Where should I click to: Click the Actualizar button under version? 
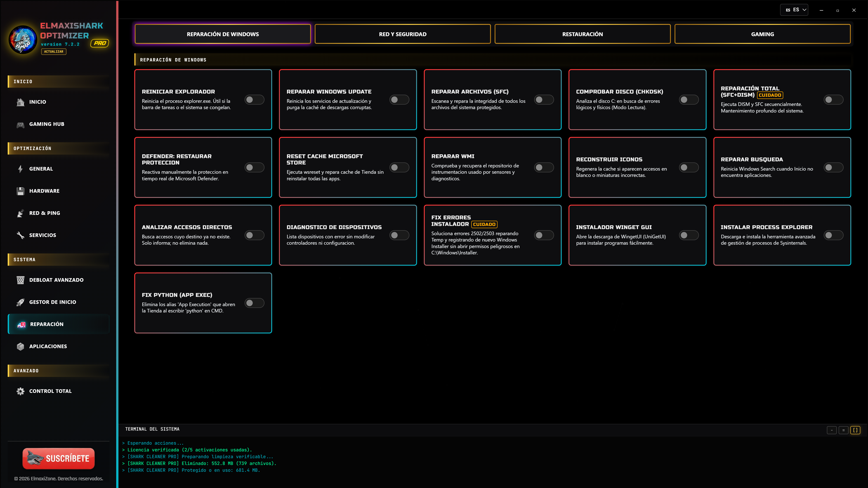pos(54,52)
